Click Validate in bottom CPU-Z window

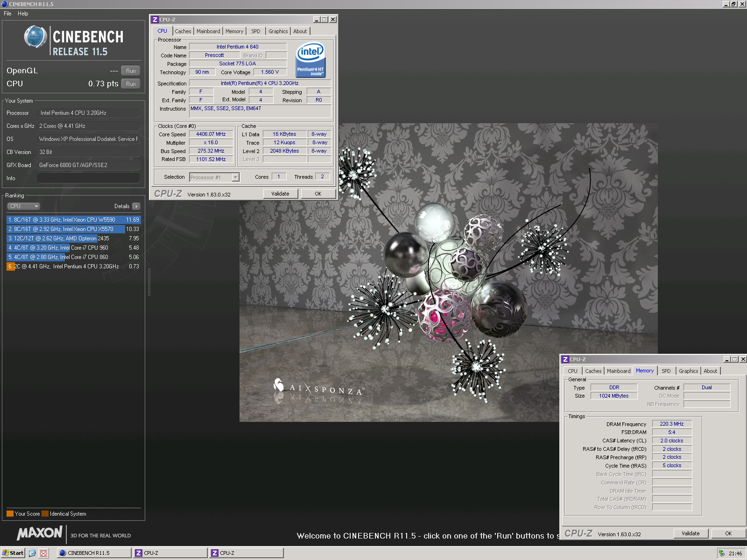[691, 533]
